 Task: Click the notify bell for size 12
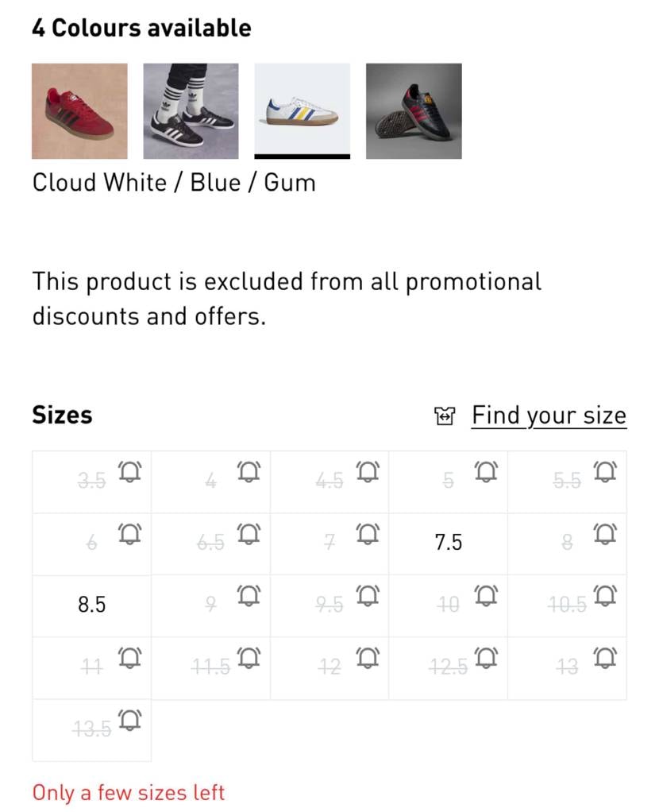click(368, 658)
